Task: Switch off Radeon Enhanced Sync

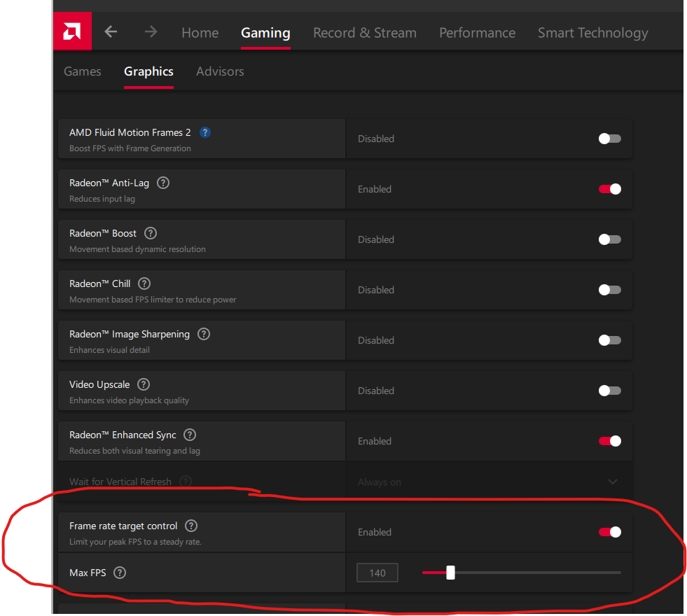Action: (609, 441)
